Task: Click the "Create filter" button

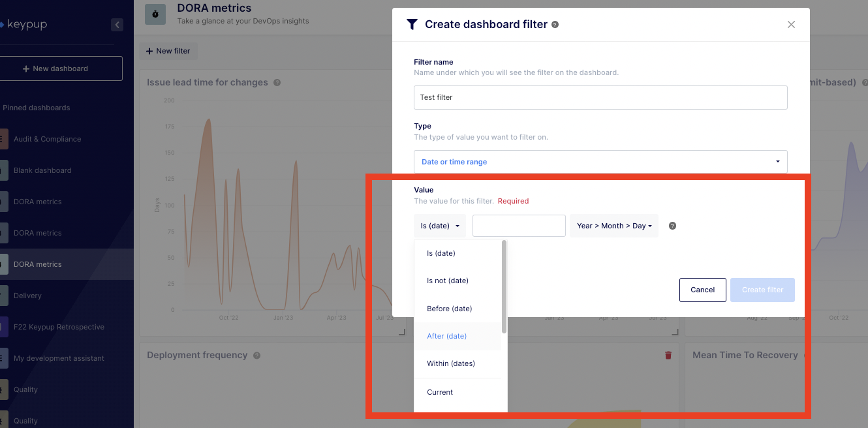Action: point(762,290)
